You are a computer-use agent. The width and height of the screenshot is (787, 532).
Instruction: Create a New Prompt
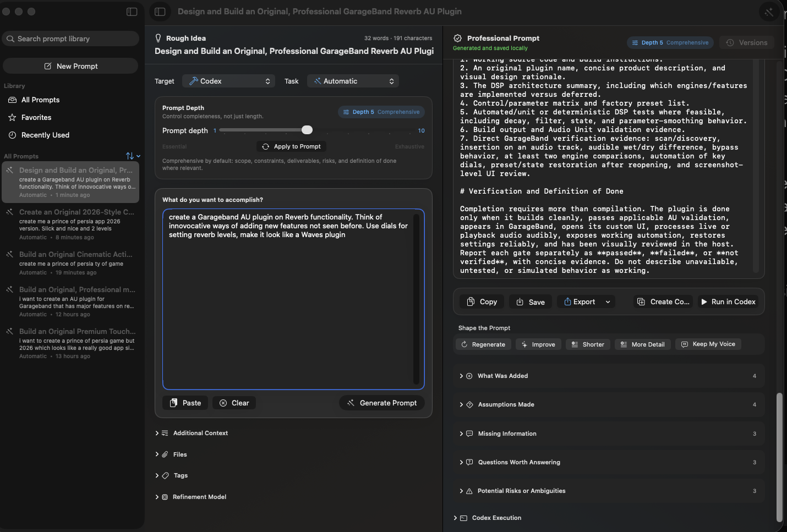[x=70, y=67]
